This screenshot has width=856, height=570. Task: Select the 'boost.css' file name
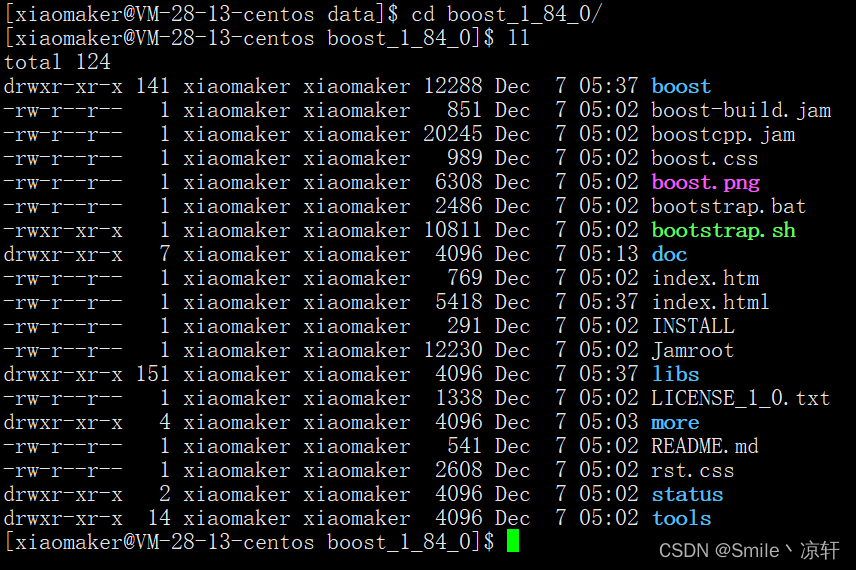pyautogui.click(x=705, y=158)
